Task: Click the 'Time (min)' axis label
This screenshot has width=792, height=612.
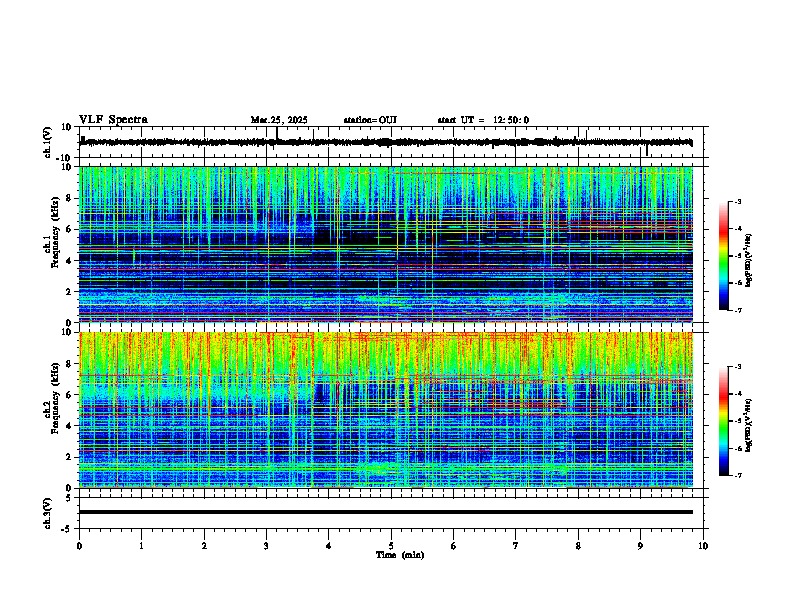Action: (x=400, y=555)
